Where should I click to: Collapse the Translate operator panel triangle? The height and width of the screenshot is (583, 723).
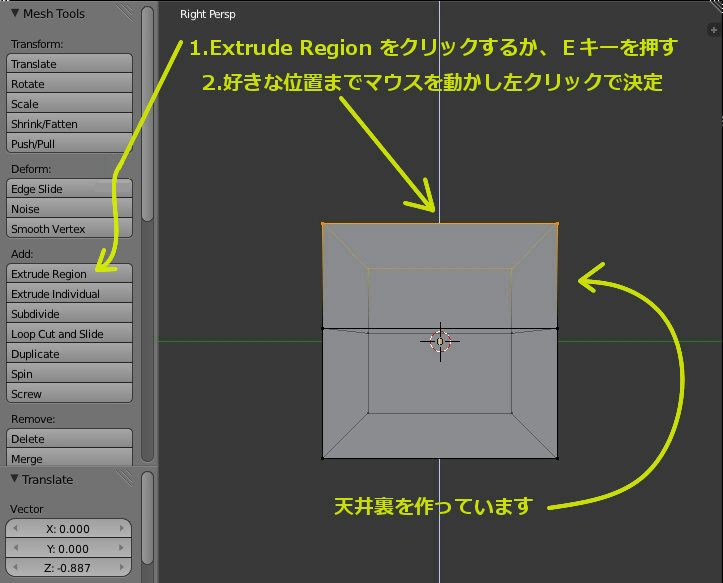(x=15, y=478)
